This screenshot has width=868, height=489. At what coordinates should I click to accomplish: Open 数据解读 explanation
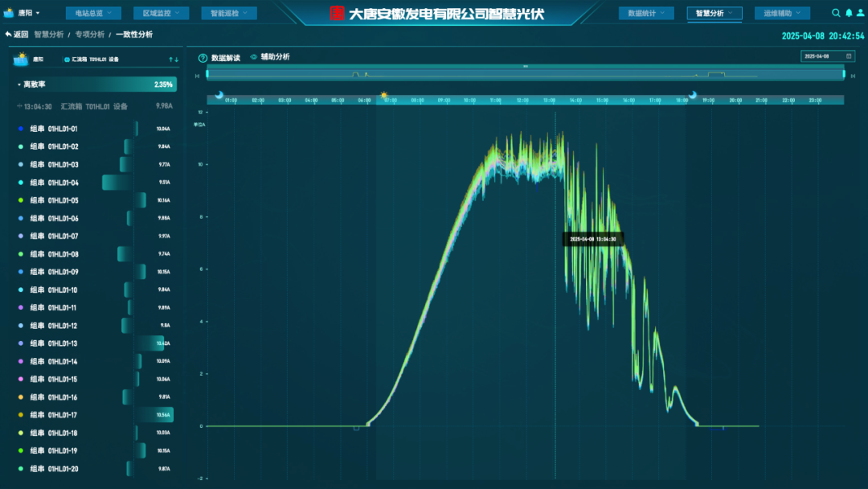226,58
